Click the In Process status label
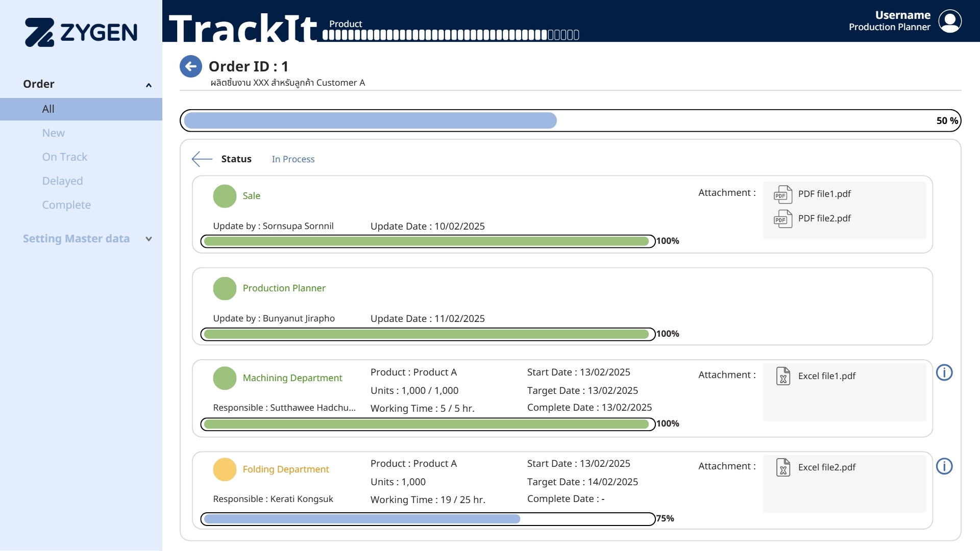980x551 pixels. pos(293,159)
